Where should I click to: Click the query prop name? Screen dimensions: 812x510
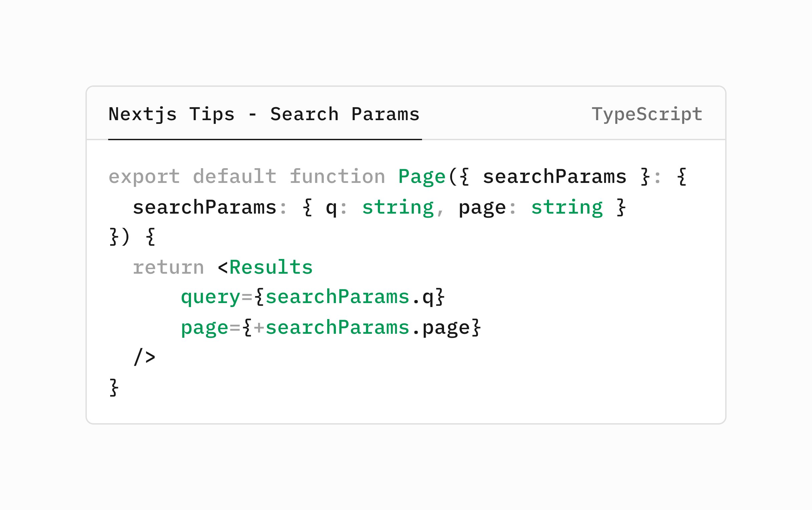(x=210, y=297)
